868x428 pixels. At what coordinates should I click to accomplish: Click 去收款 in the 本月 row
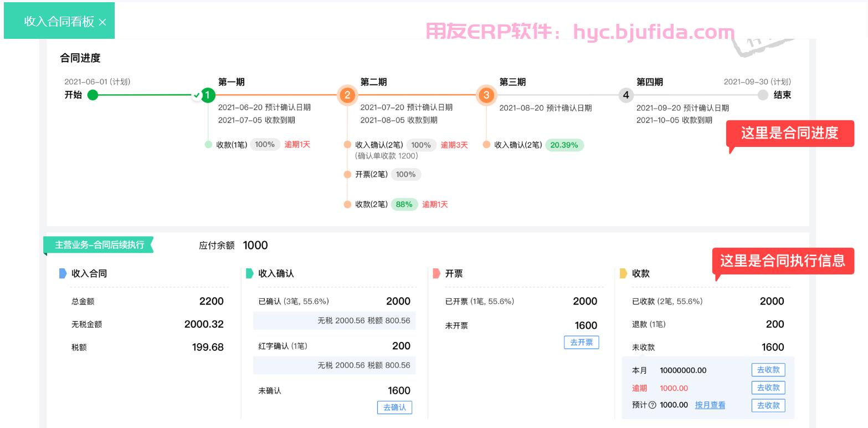click(768, 370)
